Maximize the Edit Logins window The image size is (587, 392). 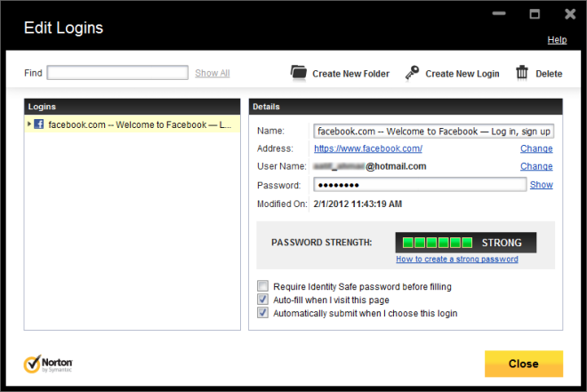click(x=535, y=14)
